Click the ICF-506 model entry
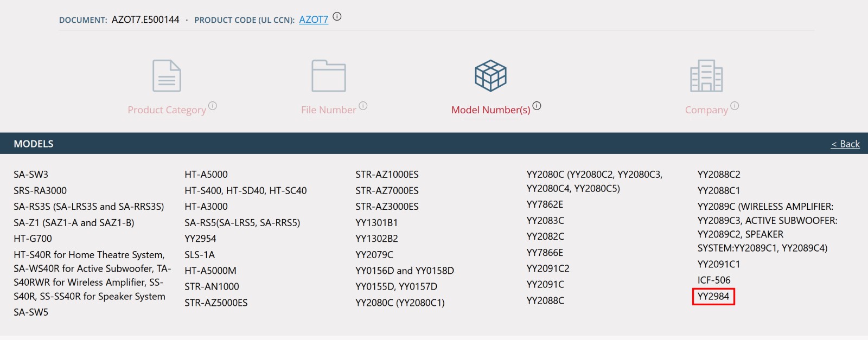The width and height of the screenshot is (868, 340). click(714, 280)
